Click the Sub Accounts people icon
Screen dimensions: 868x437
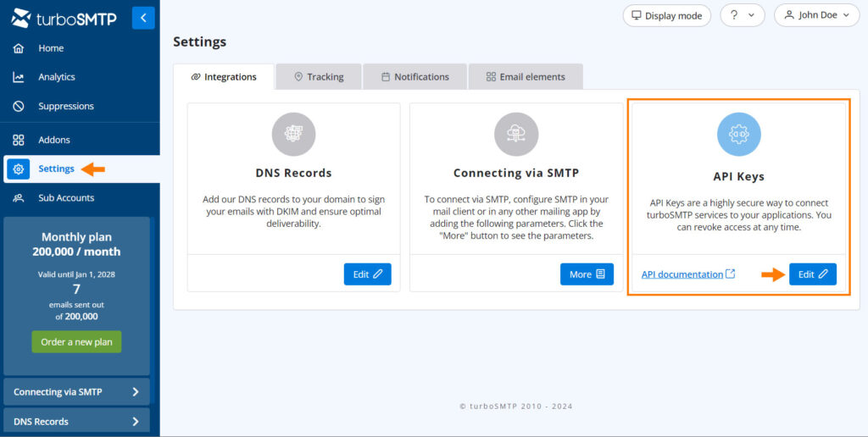tap(19, 198)
